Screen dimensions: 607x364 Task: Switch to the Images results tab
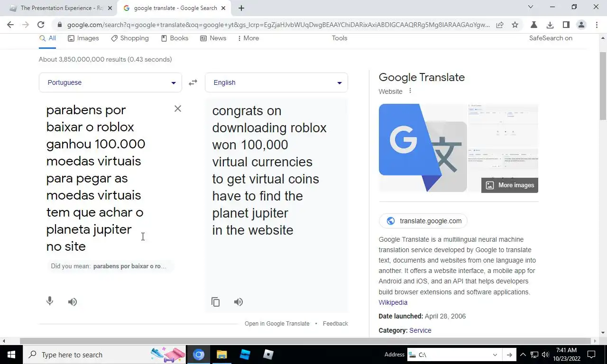[83, 38]
